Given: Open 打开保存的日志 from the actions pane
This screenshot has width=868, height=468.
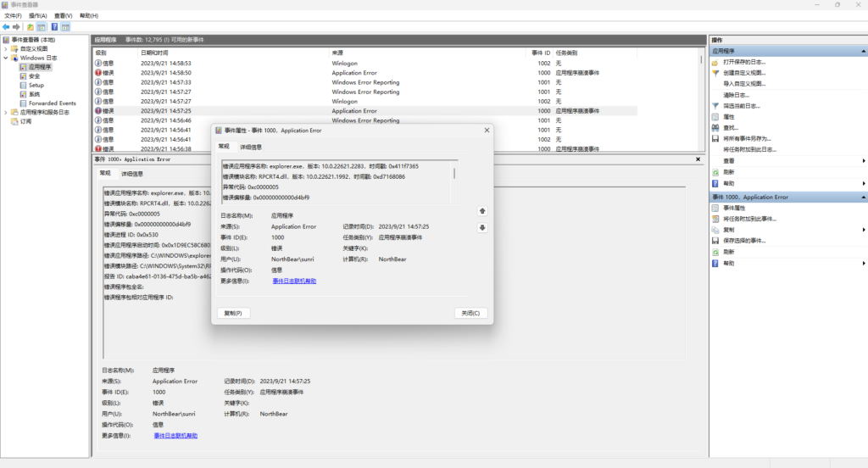Looking at the screenshot, I should pos(744,63).
